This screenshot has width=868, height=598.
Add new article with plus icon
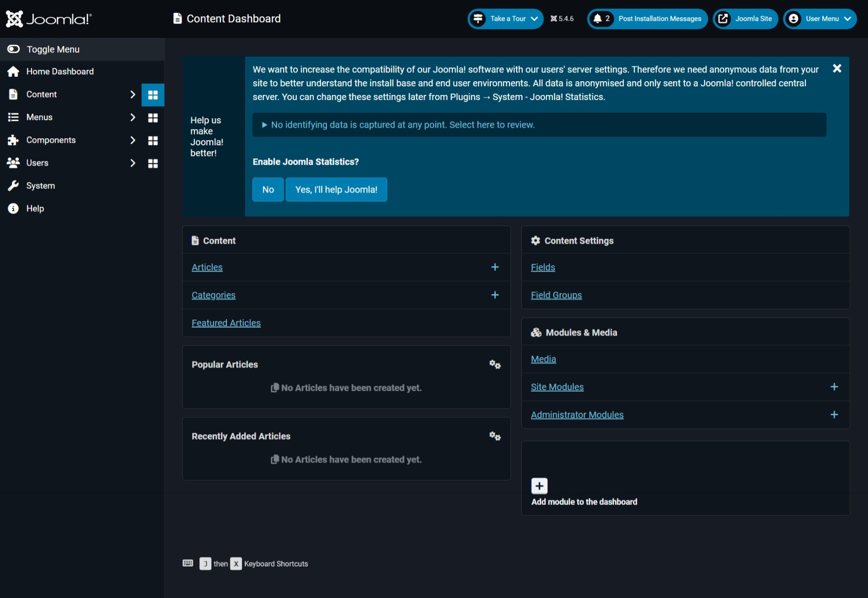click(495, 267)
